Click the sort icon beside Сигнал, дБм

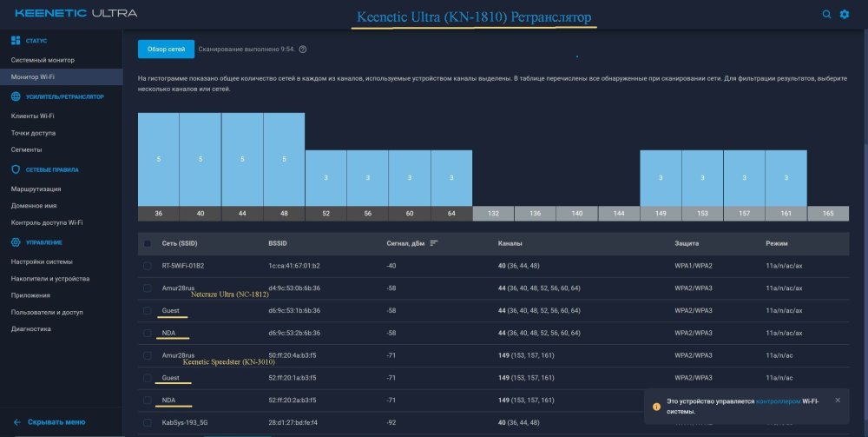coord(433,243)
